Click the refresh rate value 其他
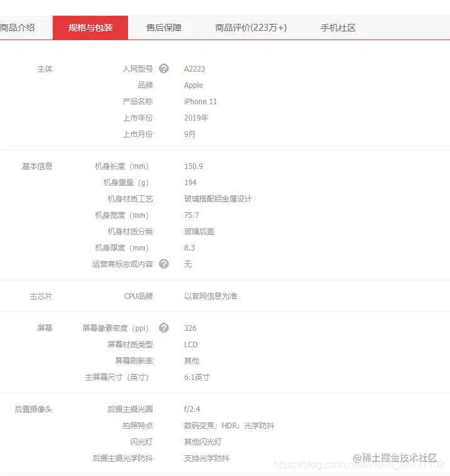 click(x=191, y=361)
